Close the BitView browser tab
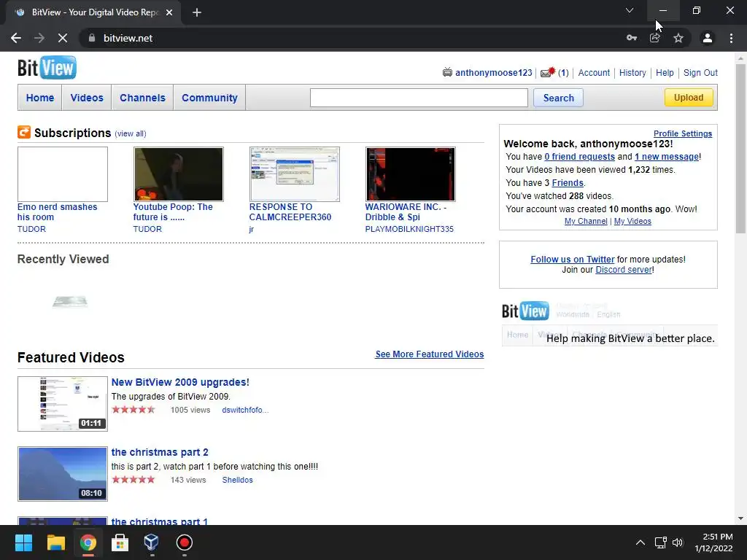 click(x=169, y=12)
